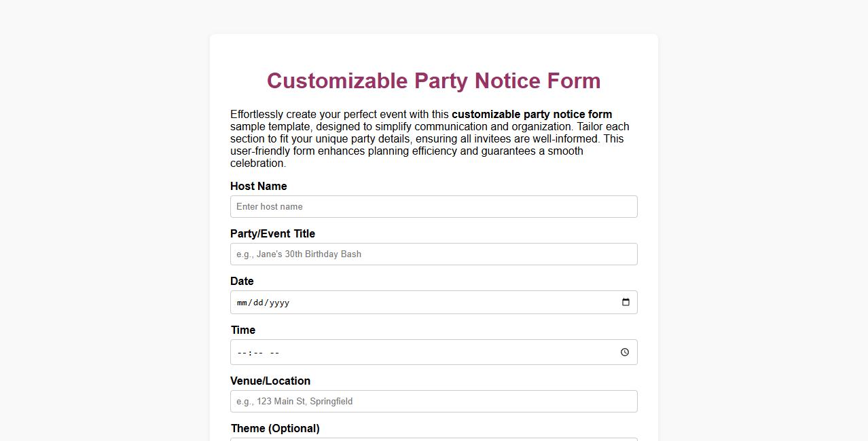Image resolution: width=868 pixels, height=441 pixels.
Task: Click the Theme (Optional) input field
Action: coord(433,440)
